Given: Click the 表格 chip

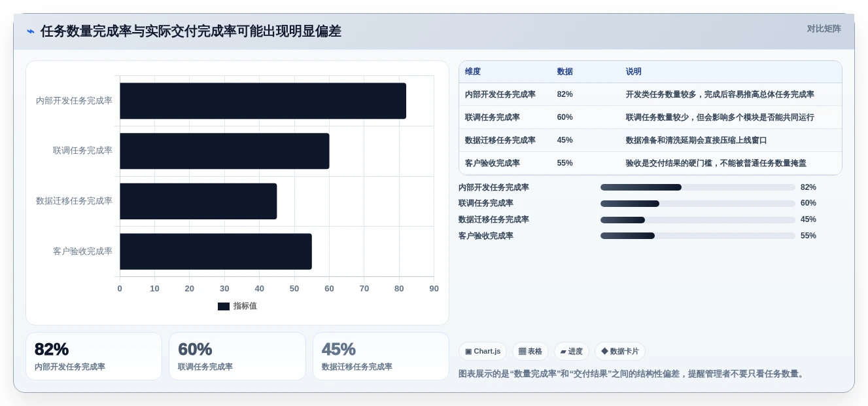Looking at the screenshot, I should point(530,351).
